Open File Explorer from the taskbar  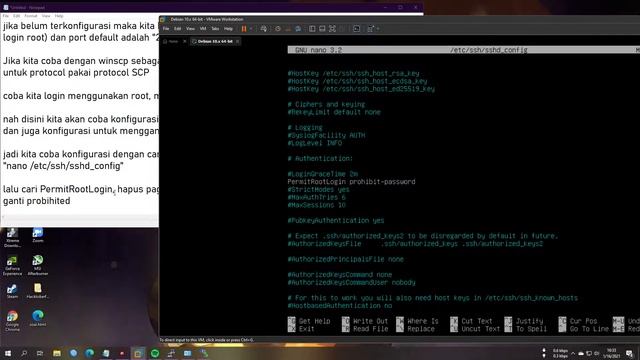[x=57, y=353]
